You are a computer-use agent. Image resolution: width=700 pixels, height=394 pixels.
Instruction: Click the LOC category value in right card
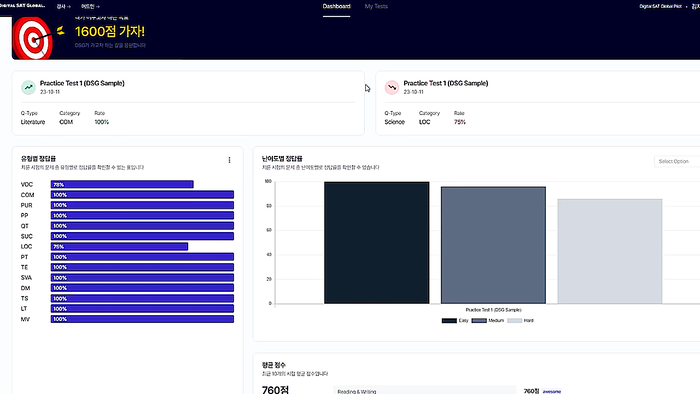(425, 122)
